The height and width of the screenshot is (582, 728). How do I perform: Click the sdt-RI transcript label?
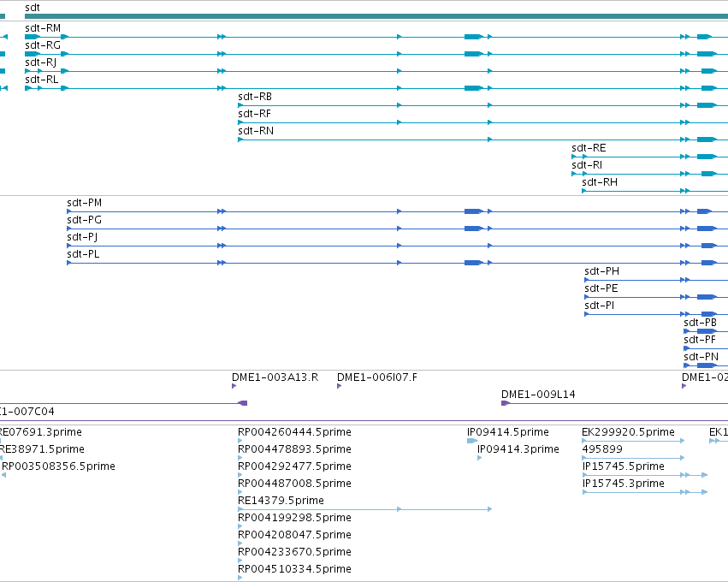587,166
